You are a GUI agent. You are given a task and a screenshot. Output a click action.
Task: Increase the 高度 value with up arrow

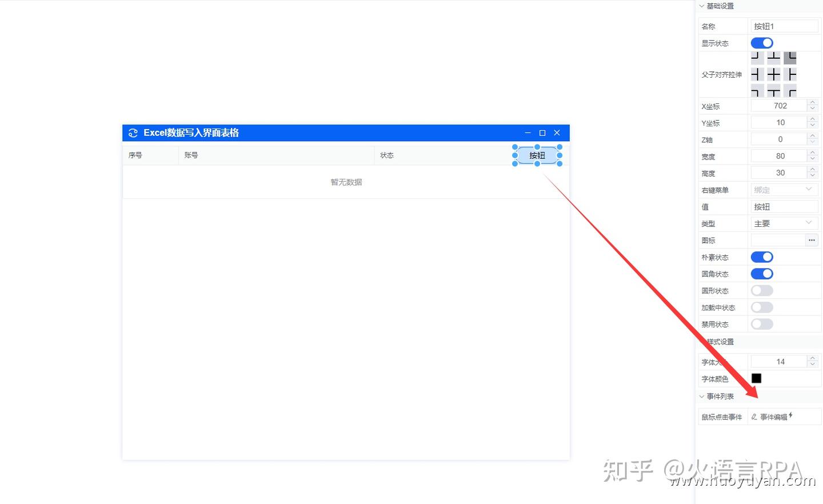coord(813,169)
